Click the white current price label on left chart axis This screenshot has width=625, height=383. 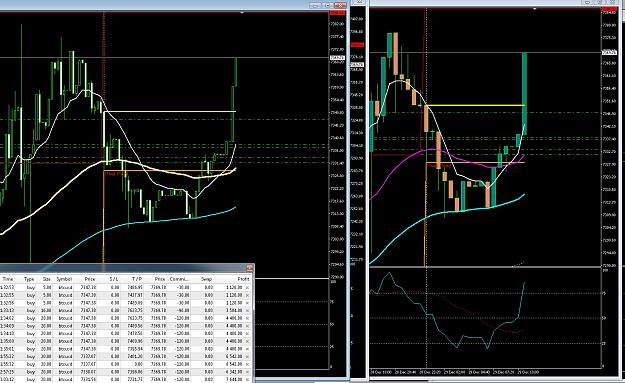click(x=337, y=58)
